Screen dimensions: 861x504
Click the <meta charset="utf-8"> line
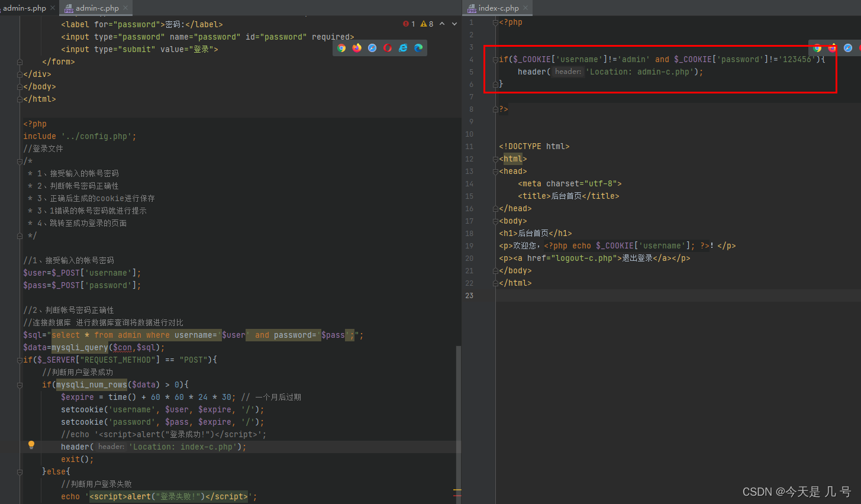pos(570,184)
